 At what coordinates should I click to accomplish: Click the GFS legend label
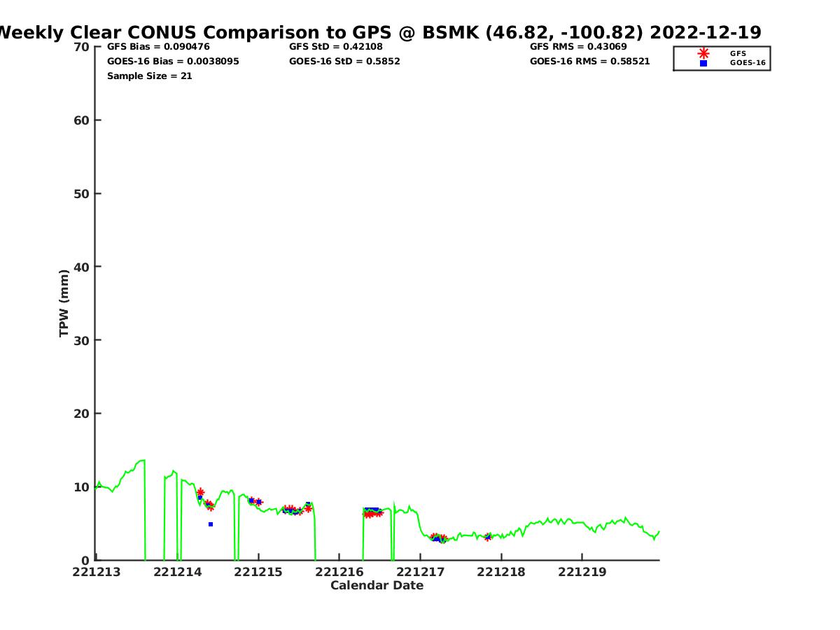pyautogui.click(x=738, y=53)
